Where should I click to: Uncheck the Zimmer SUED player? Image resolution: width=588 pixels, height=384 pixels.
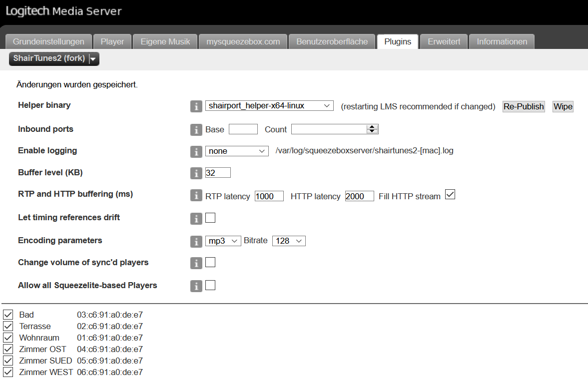tap(8, 361)
